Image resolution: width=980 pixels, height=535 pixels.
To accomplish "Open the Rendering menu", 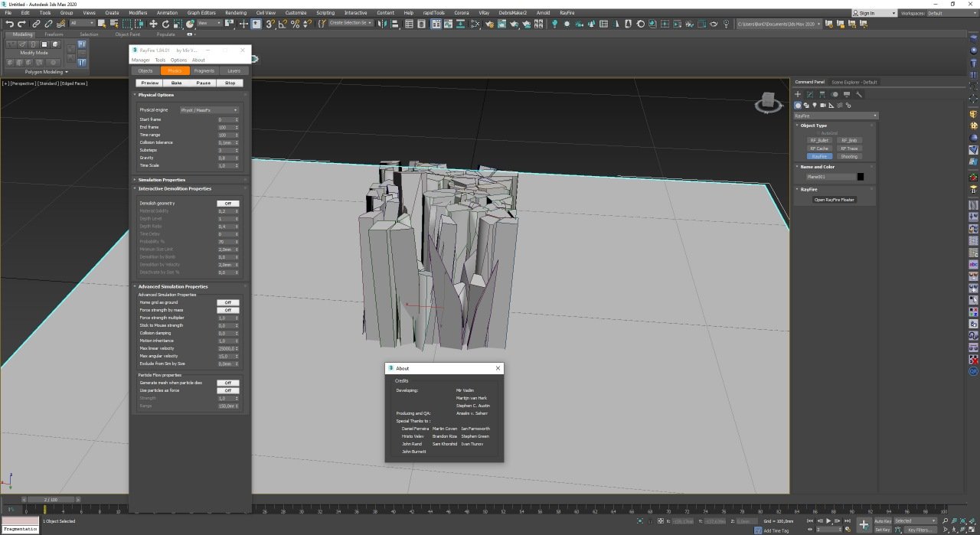I will pyautogui.click(x=236, y=13).
